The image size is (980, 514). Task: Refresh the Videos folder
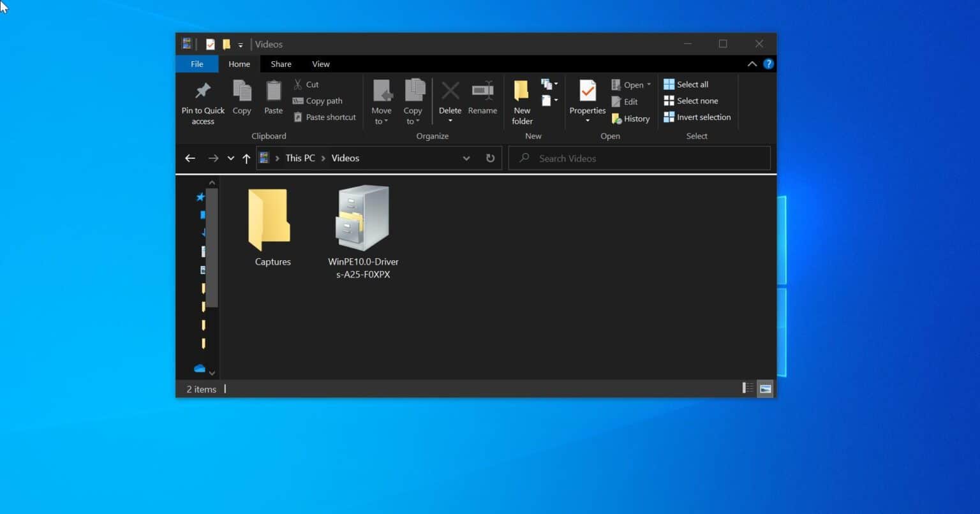(490, 158)
